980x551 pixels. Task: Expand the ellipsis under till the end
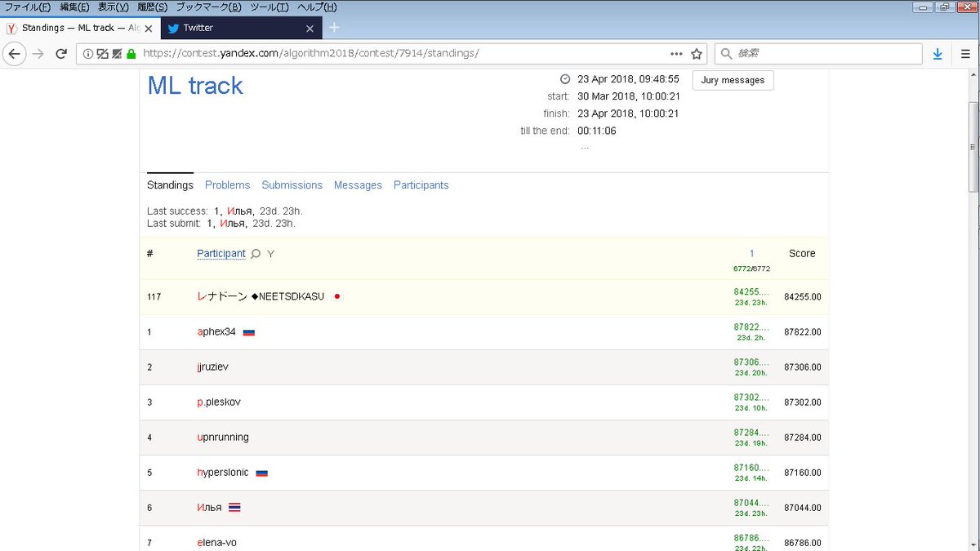(585, 146)
